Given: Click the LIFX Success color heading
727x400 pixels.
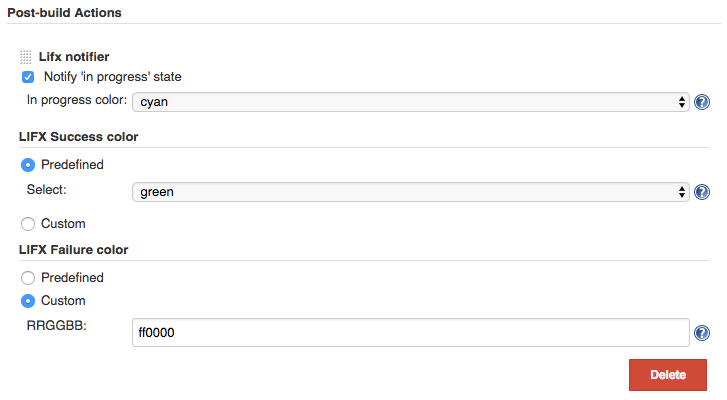Looking at the screenshot, I should point(78,136).
